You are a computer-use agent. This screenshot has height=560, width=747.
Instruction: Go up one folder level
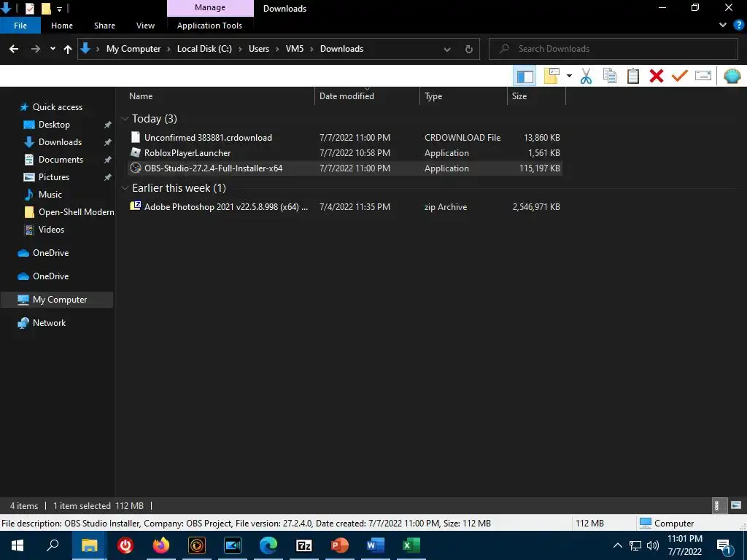pos(68,49)
